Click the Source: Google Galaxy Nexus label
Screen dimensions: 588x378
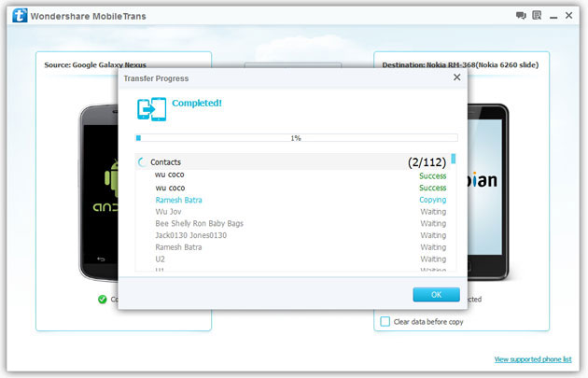95,65
